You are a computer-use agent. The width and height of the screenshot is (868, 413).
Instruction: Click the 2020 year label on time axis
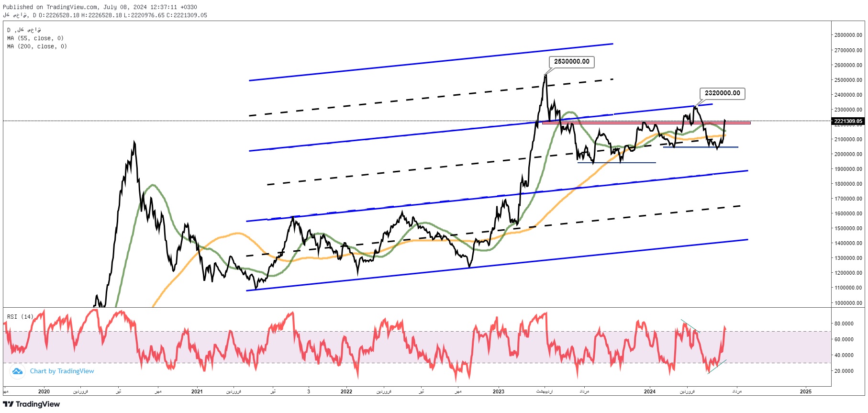coord(44,391)
